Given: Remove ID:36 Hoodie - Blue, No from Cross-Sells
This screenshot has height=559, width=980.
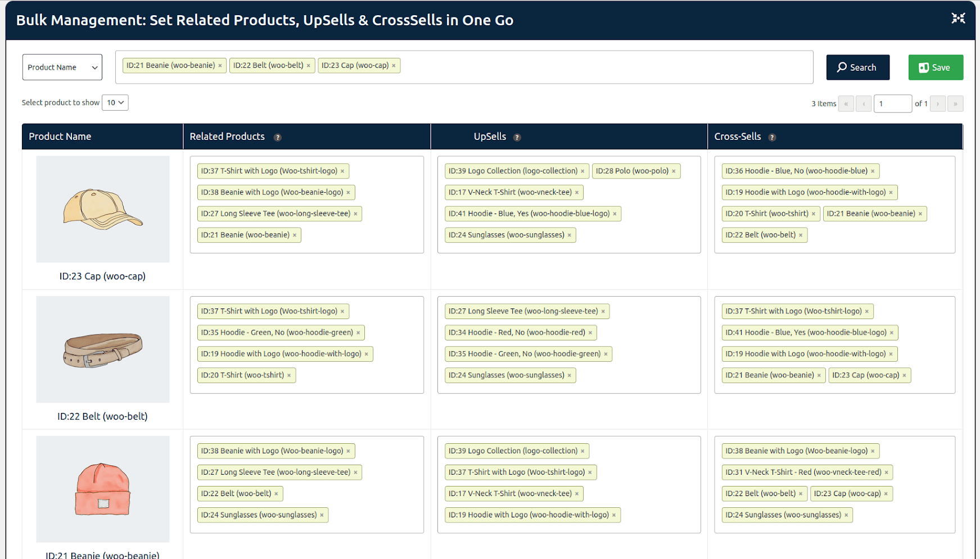Looking at the screenshot, I should point(873,171).
